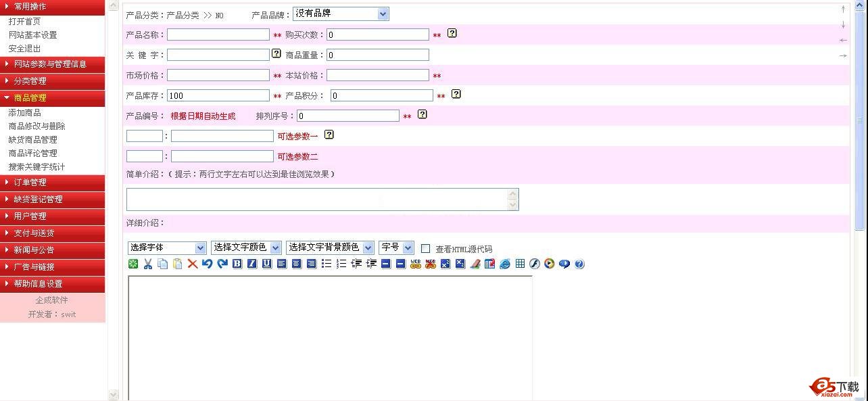868x401 pixels.
Task: Expand the 常用操作 sidebar section
Action: click(x=52, y=6)
